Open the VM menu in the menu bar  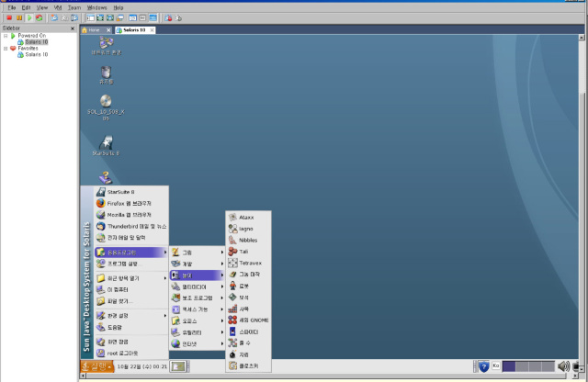pos(57,7)
